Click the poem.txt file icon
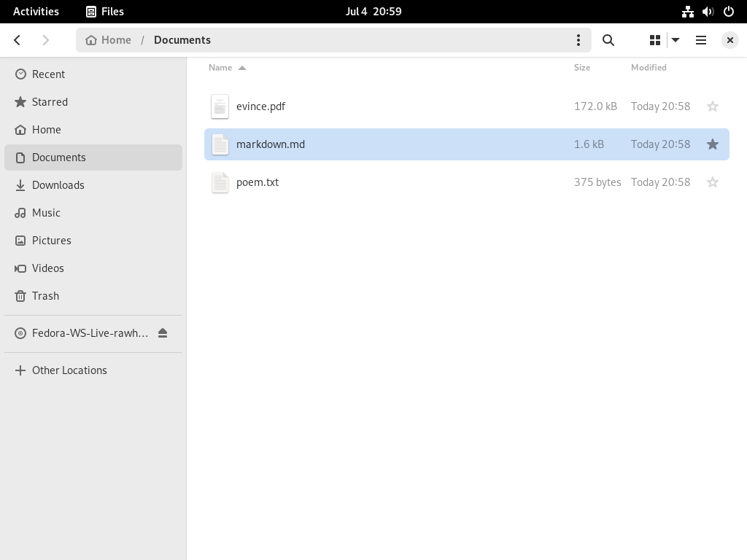 (x=220, y=182)
